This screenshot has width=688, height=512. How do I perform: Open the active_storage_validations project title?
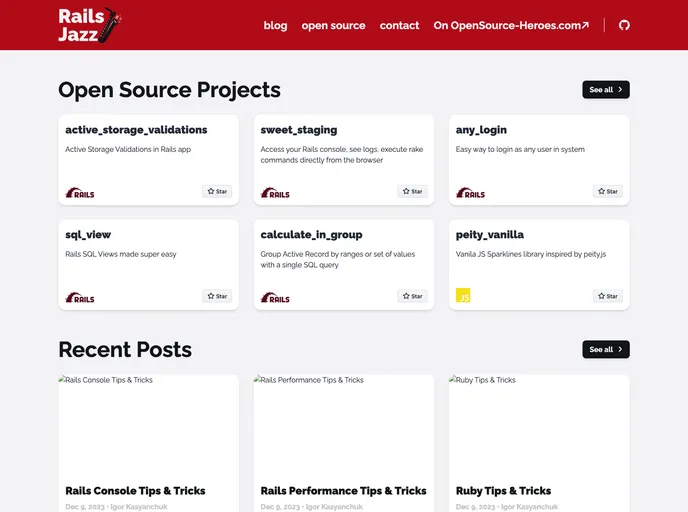pos(136,130)
